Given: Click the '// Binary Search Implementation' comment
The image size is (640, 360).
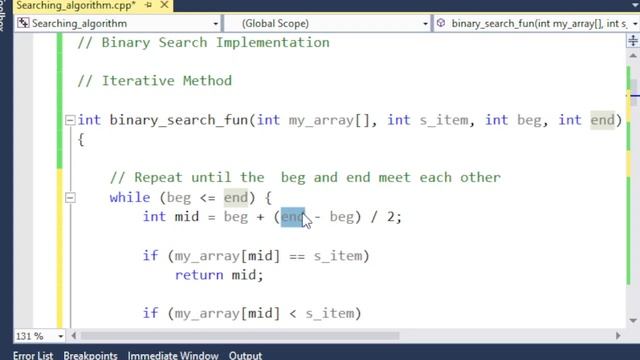Looking at the screenshot, I should point(203,42).
